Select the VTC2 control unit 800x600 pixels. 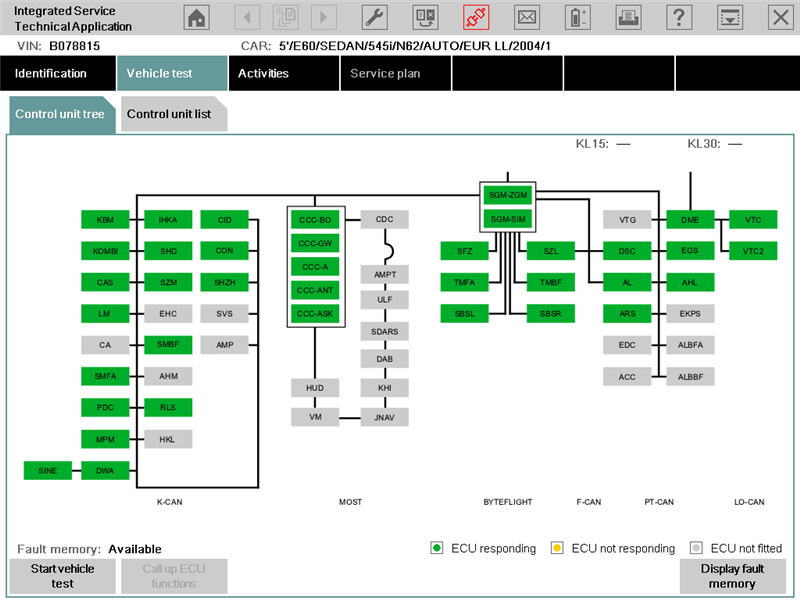pyautogui.click(x=753, y=251)
